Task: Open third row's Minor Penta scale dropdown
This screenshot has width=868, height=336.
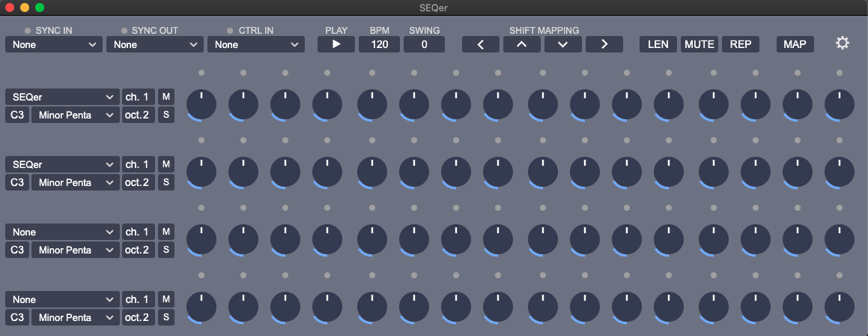Action: click(76, 250)
